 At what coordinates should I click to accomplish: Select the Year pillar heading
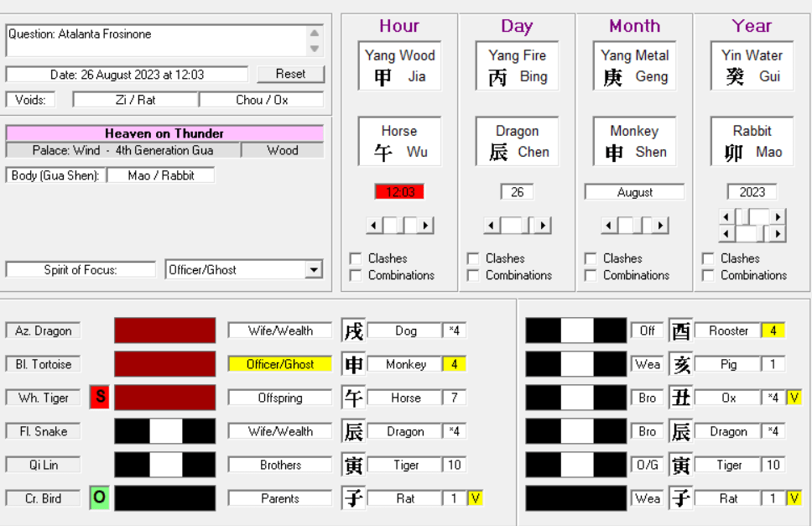(752, 26)
